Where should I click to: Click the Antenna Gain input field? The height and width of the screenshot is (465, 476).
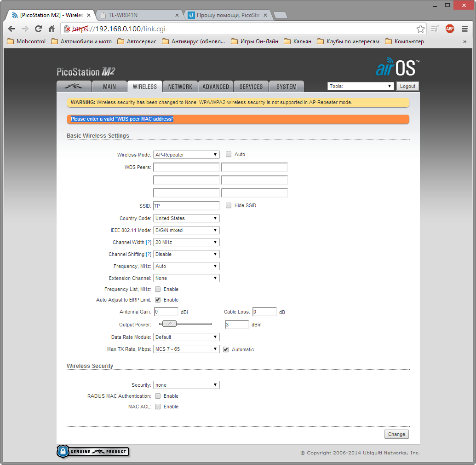[166, 312]
